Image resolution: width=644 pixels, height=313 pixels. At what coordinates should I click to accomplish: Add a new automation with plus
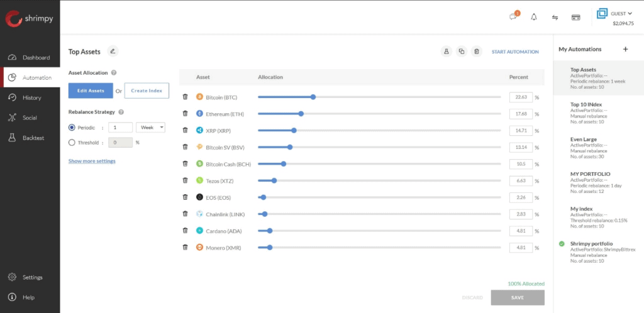pyautogui.click(x=626, y=49)
